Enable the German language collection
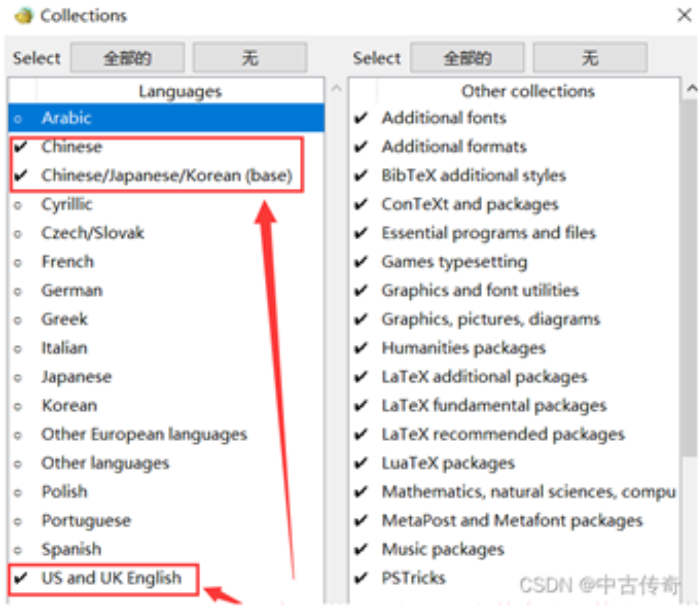This screenshot has height=607, width=700. coord(166,290)
